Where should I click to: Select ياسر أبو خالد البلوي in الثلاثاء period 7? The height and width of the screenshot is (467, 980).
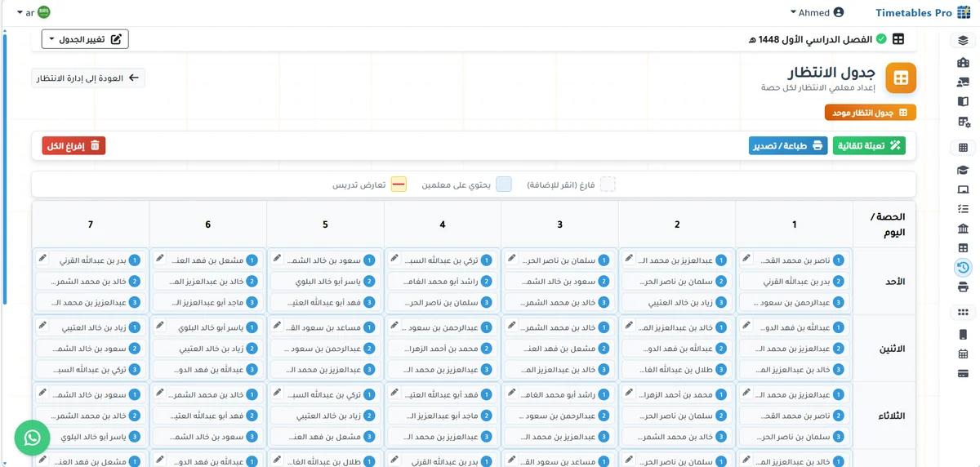click(x=89, y=436)
